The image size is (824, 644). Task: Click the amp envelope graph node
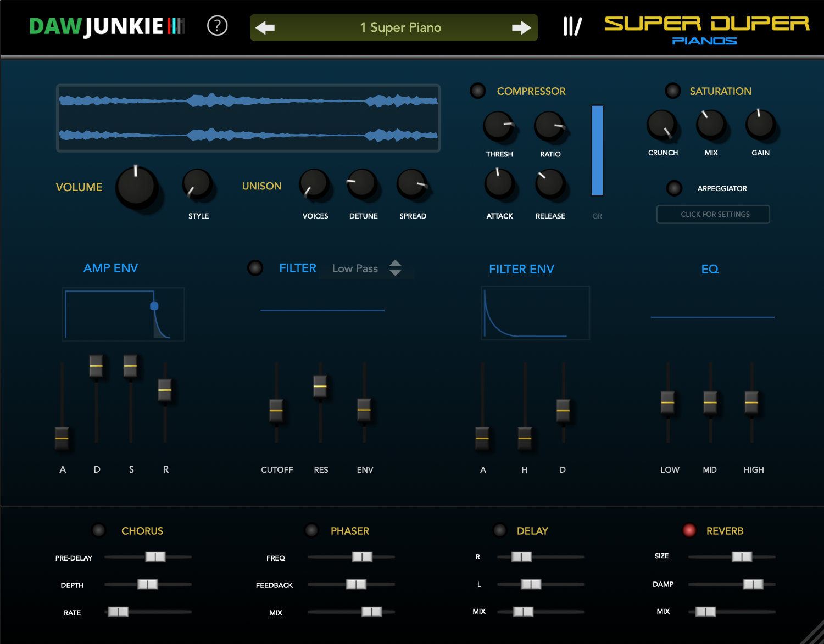154,306
